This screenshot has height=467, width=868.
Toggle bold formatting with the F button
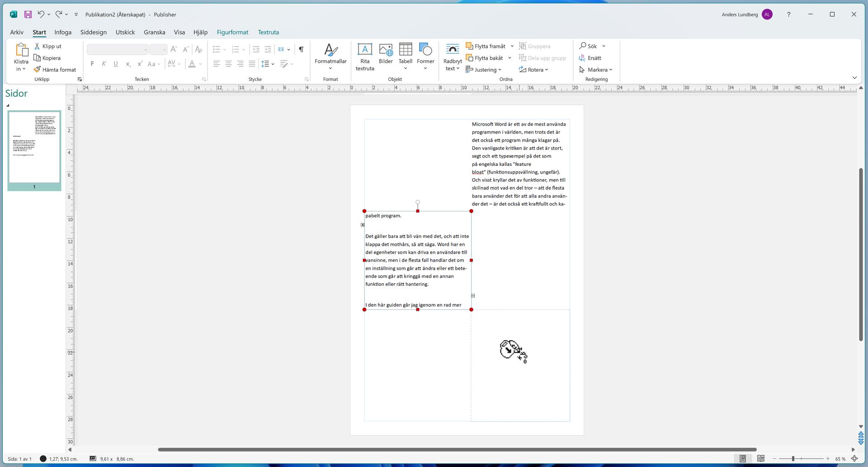tap(92, 63)
